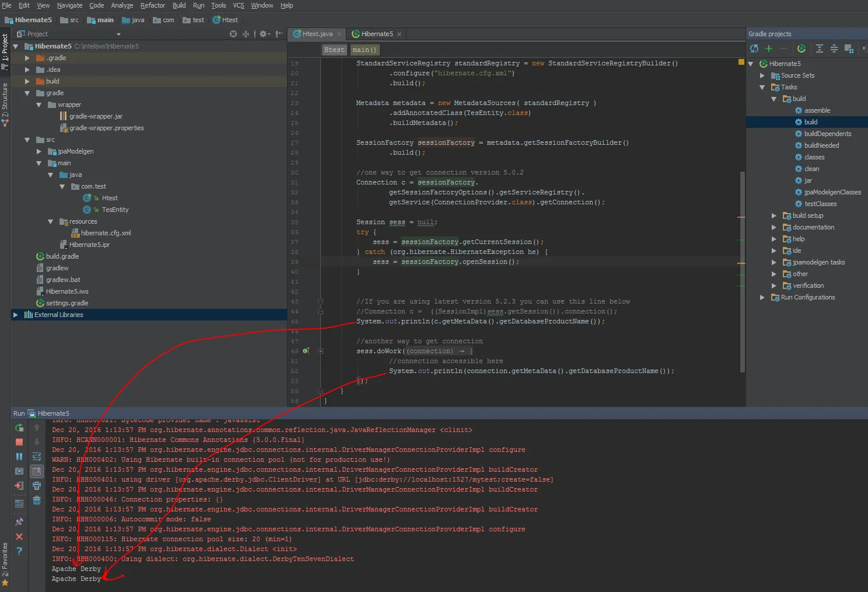Viewport: 868px width, 592px height.
Task: Clear all console output with trash icon
Action: [x=37, y=500]
